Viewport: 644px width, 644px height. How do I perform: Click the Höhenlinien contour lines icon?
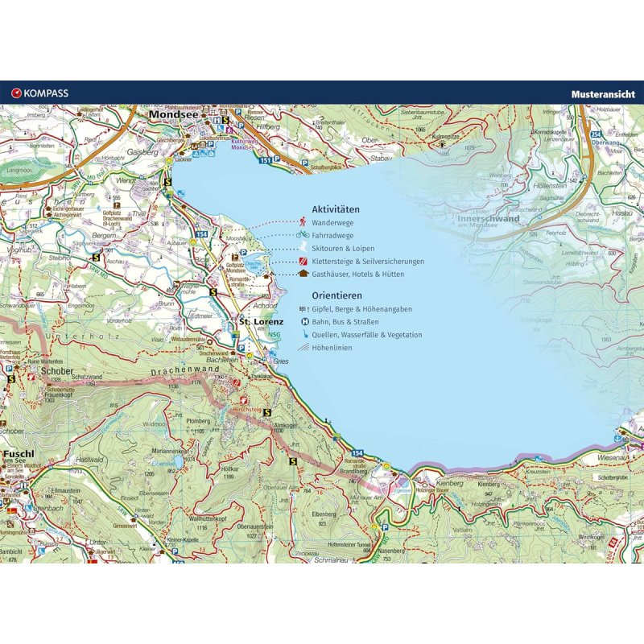(303, 348)
